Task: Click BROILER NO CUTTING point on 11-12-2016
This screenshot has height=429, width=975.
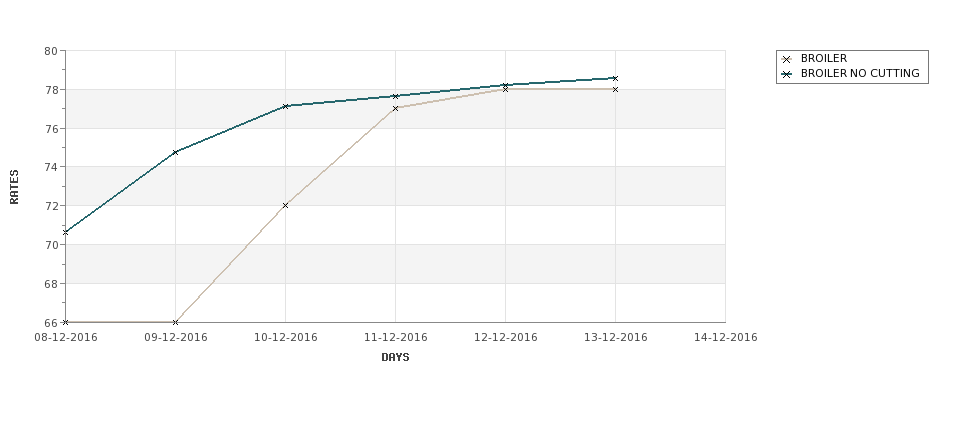Action: point(395,96)
